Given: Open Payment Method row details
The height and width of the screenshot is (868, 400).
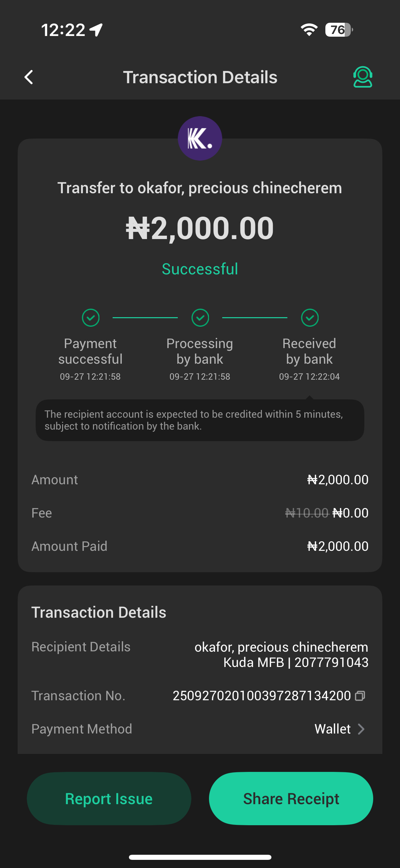Looking at the screenshot, I should click(x=200, y=729).
